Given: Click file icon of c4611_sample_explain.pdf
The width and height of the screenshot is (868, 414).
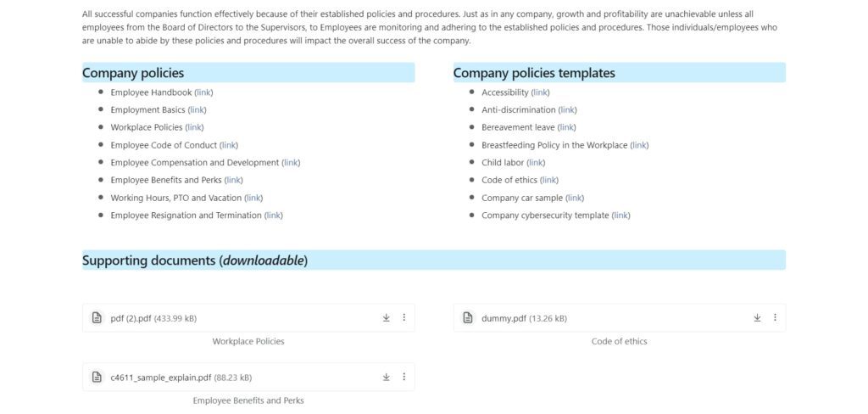Looking at the screenshot, I should point(97,378).
